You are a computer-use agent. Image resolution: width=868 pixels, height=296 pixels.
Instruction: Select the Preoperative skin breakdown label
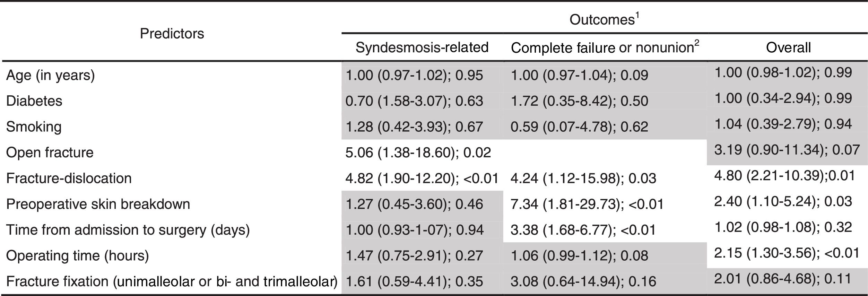click(x=98, y=204)
